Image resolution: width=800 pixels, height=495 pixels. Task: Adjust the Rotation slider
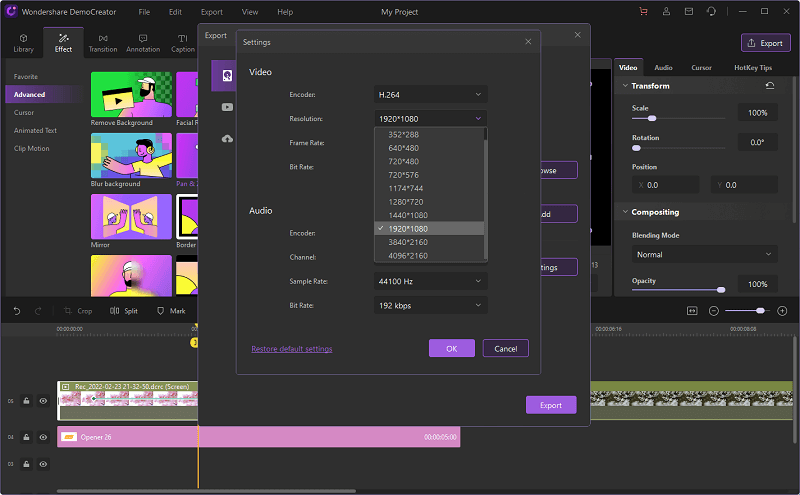pos(678,148)
